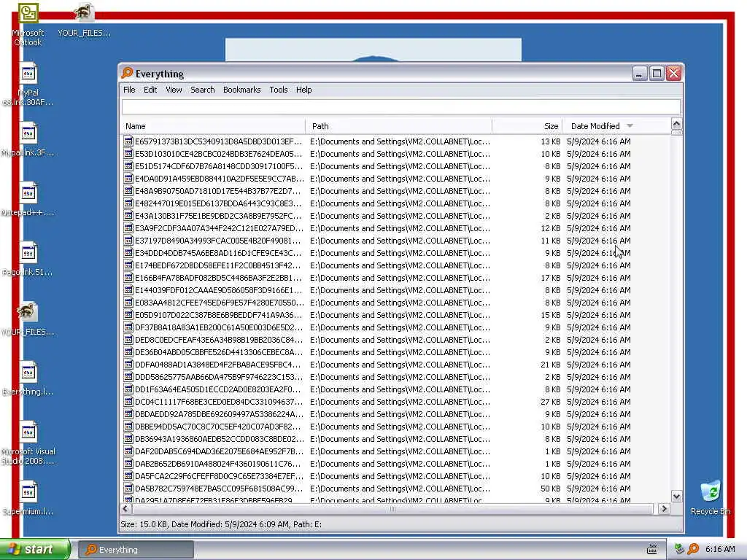
Task: Open the Edit menu
Action: tap(150, 90)
